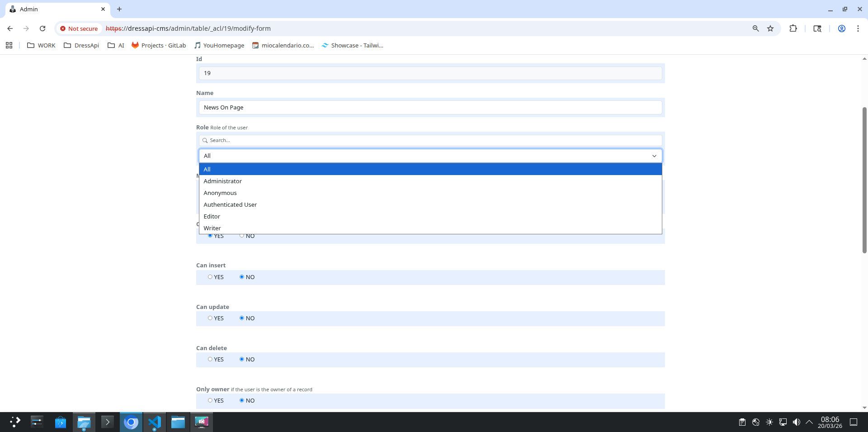Viewport: 868px width, 432px height.
Task: Open the apps grid in bookmarks bar
Action: tap(9, 45)
